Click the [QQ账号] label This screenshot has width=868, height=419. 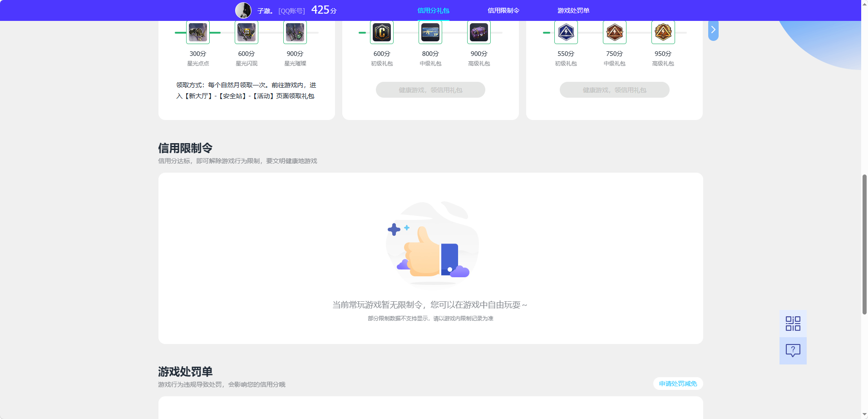(291, 11)
